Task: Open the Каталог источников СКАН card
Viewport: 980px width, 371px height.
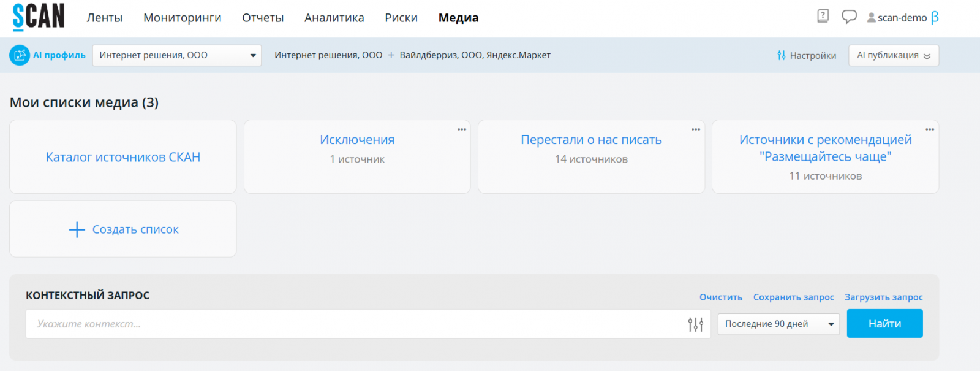Action: [123, 157]
